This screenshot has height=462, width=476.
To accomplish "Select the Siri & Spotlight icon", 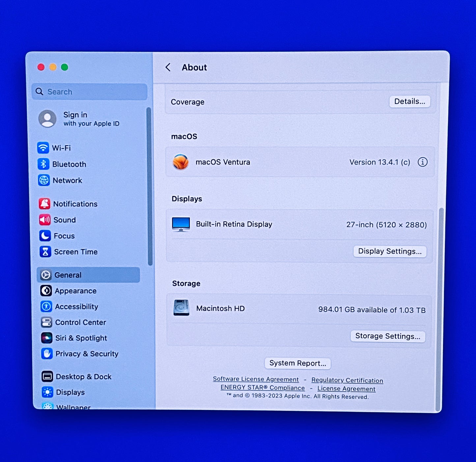I will tap(47, 338).
